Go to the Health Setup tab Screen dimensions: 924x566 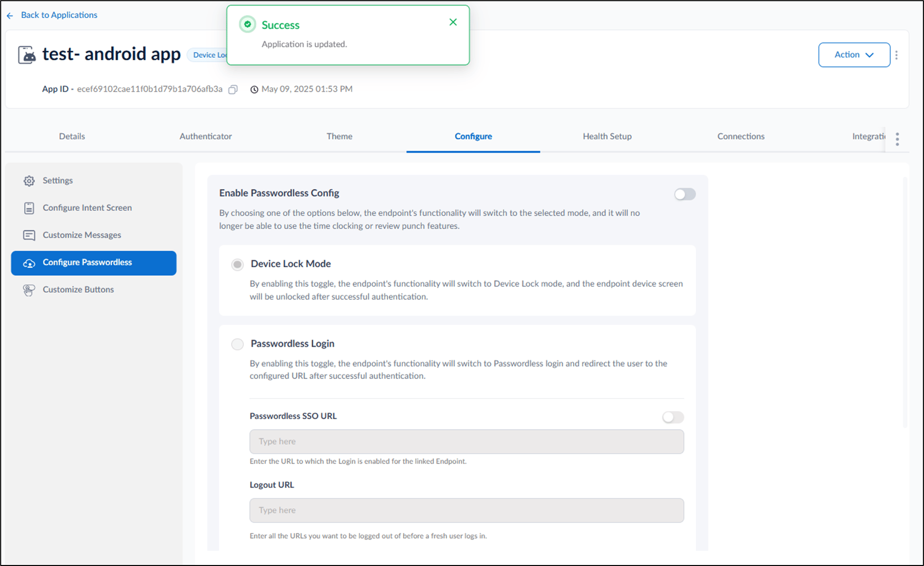pos(607,136)
